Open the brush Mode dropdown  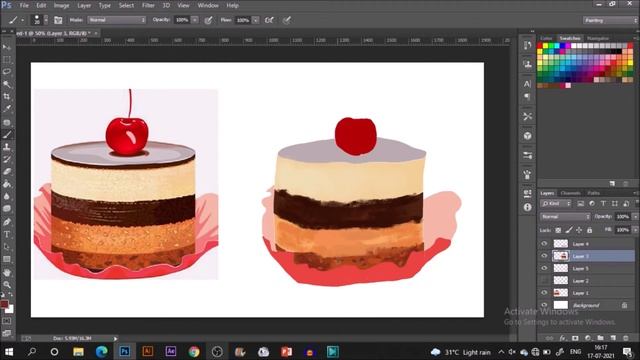point(117,20)
